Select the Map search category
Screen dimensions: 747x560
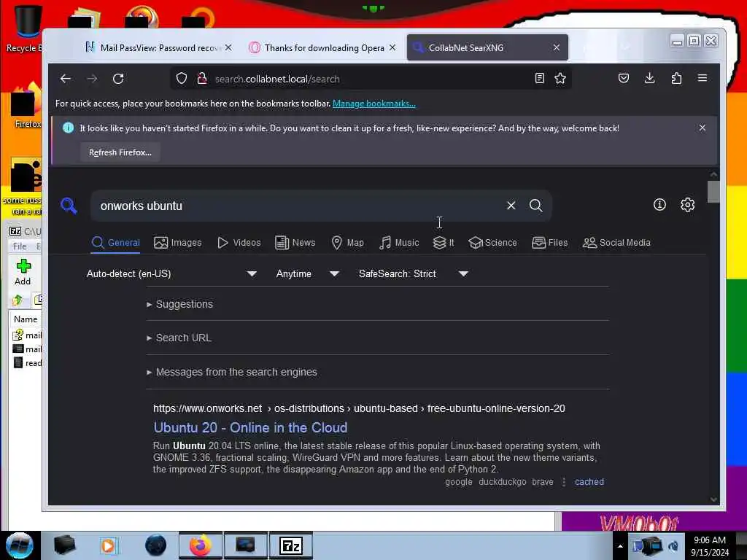click(x=348, y=242)
